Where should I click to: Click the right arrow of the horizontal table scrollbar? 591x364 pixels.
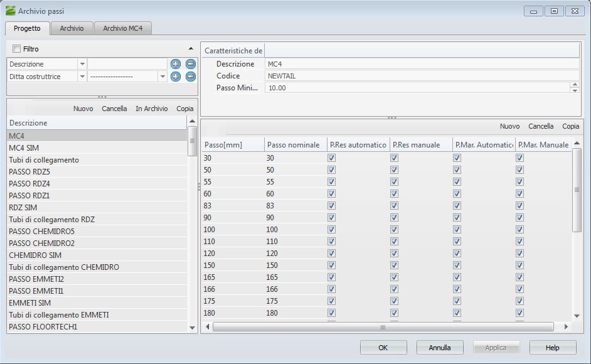[x=565, y=327]
